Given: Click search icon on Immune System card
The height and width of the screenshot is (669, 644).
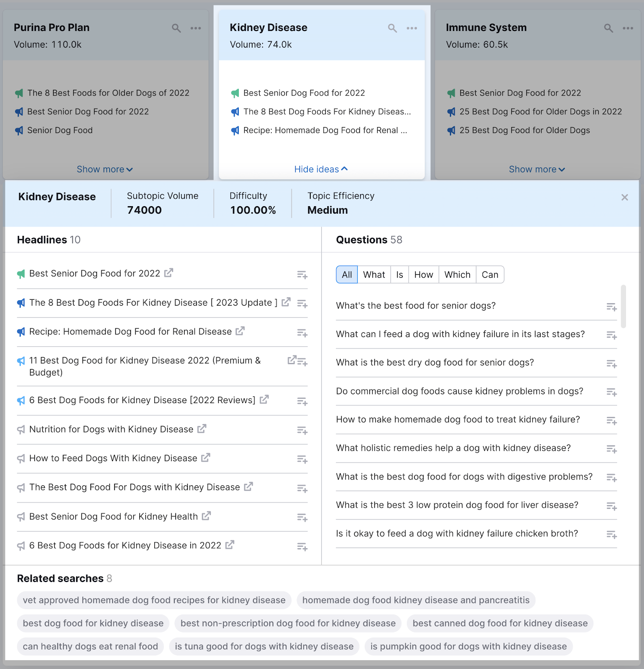Looking at the screenshot, I should click(x=608, y=28).
